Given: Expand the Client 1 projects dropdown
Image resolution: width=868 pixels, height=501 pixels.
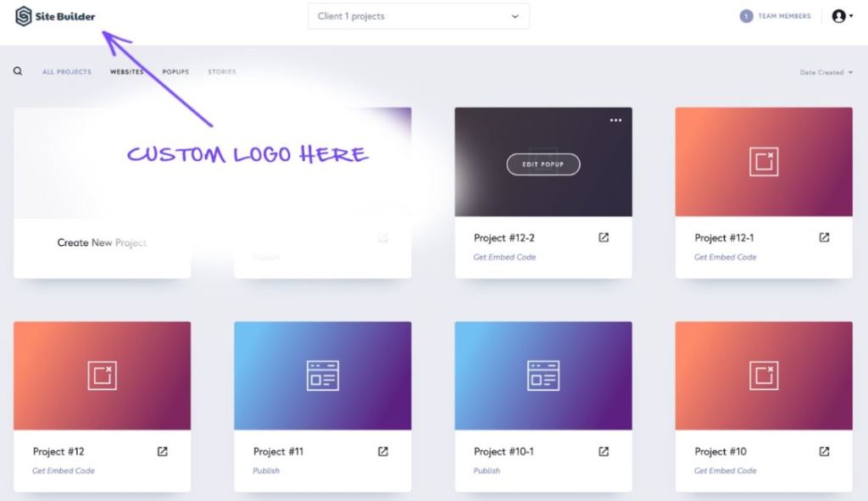Looking at the screenshot, I should pyautogui.click(x=418, y=16).
